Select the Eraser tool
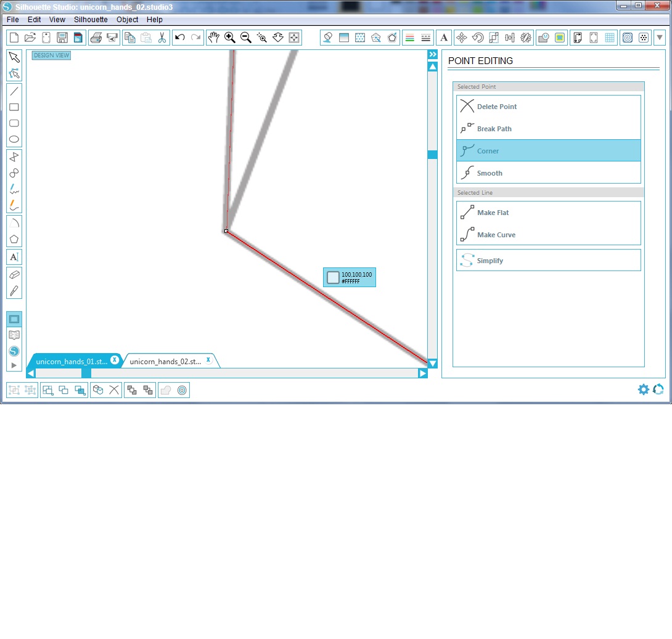 [x=14, y=275]
